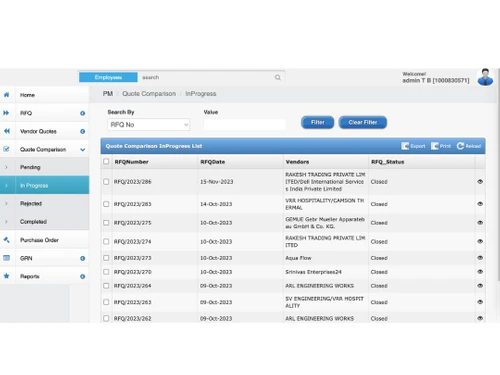The image size is (500, 375).
Task: Open the Employees search category selector
Action: pos(108,77)
